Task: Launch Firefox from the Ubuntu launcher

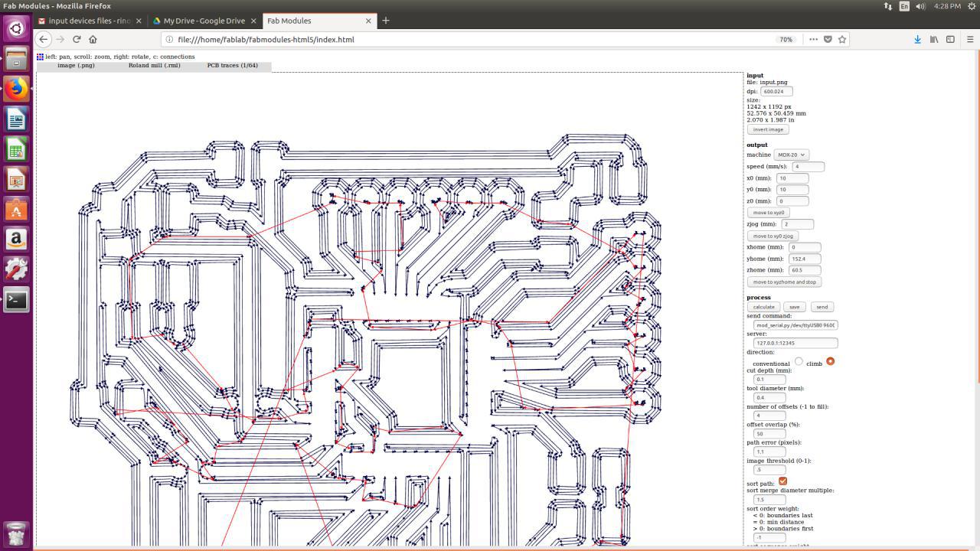Action: [16, 89]
